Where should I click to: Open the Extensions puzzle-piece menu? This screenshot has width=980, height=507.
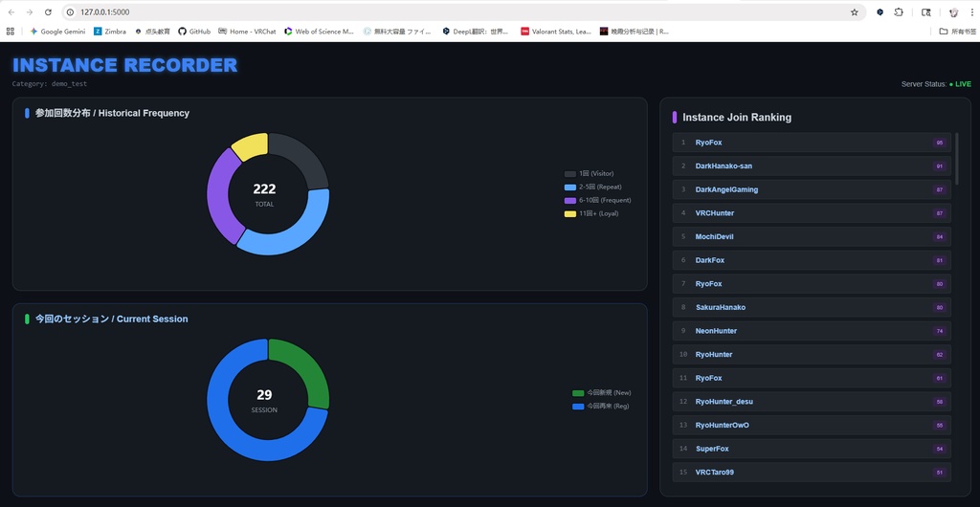tap(899, 11)
